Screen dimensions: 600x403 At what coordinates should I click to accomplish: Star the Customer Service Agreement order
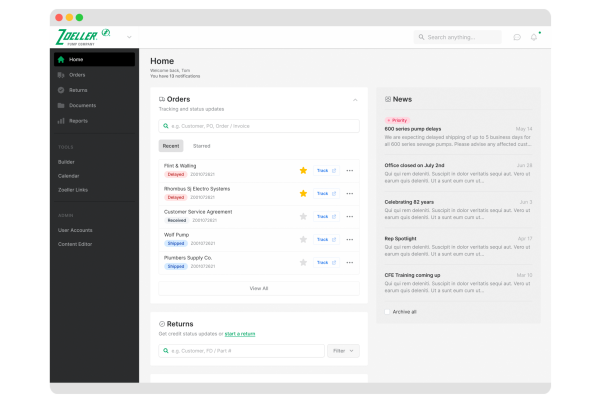(303, 216)
